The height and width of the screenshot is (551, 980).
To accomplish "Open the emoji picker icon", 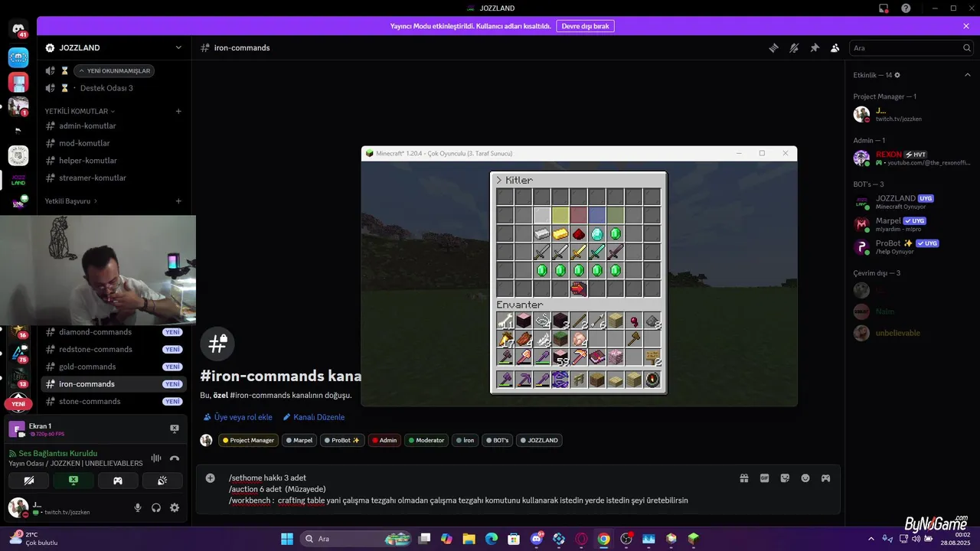I will point(805,478).
